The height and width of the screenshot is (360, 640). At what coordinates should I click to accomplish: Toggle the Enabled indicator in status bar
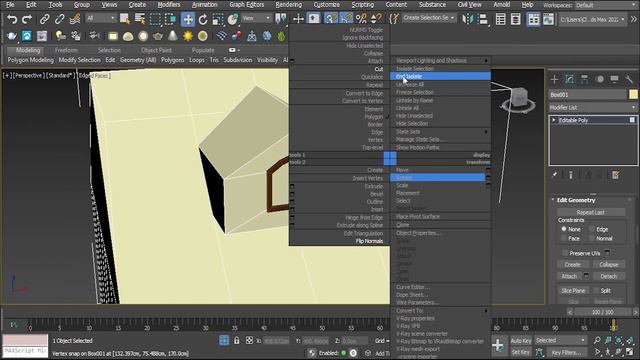tap(344, 353)
